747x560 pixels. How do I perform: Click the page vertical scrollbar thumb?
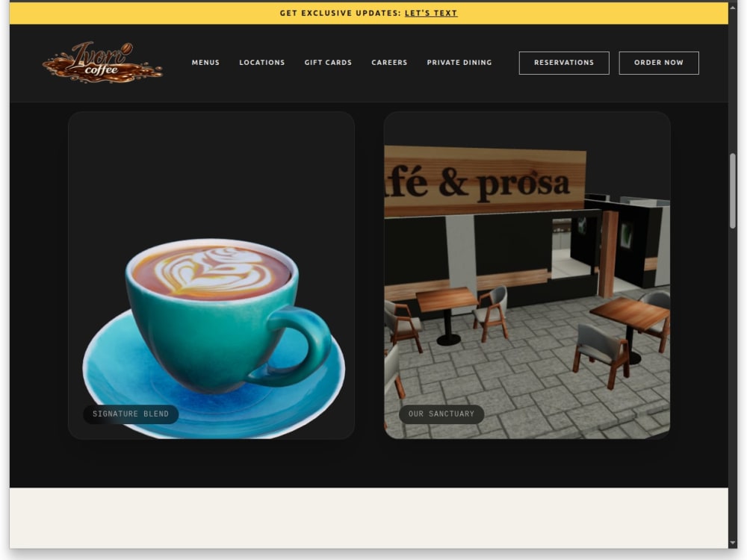click(x=733, y=191)
